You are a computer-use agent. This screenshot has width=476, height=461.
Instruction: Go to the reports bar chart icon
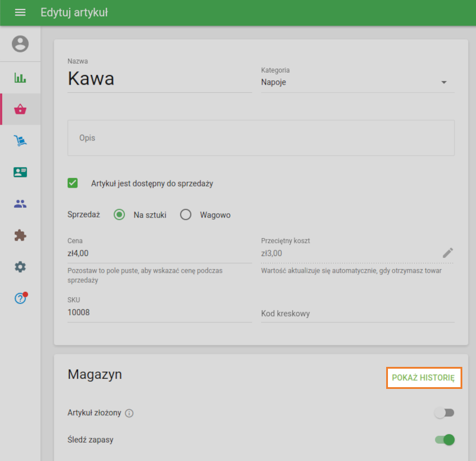tap(20, 78)
